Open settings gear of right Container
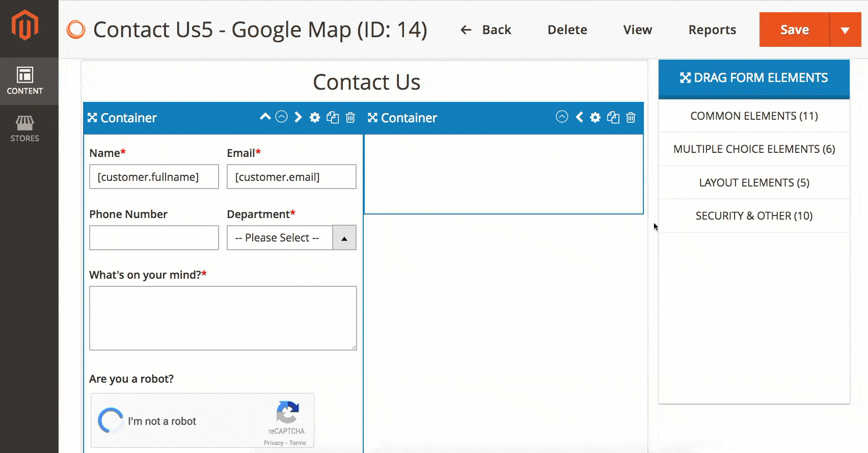This screenshot has width=868, height=453. 595,118
